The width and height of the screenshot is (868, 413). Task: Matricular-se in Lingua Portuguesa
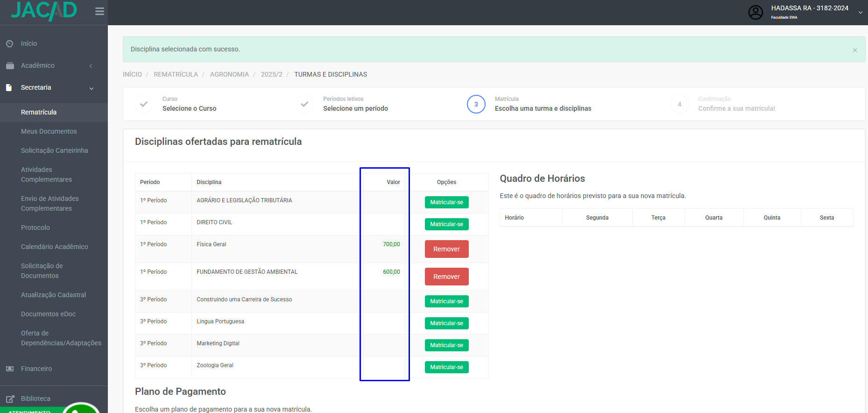pos(447,323)
